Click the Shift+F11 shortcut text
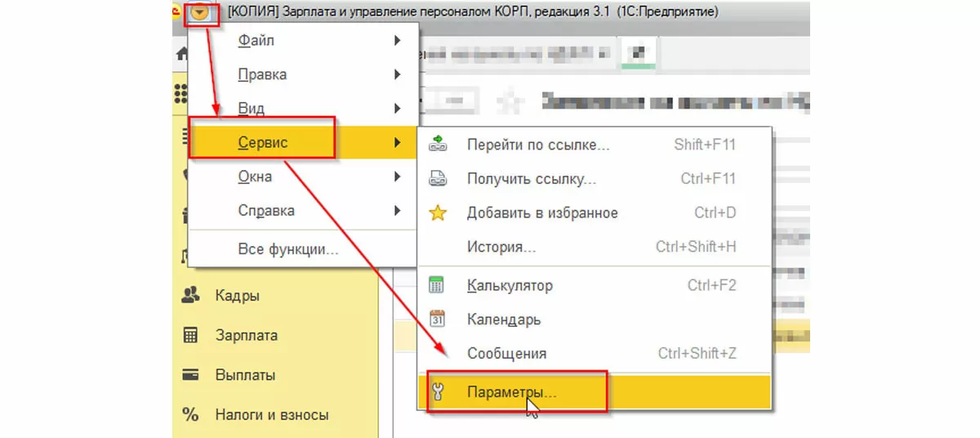This screenshot has width=980, height=438. 705,145
